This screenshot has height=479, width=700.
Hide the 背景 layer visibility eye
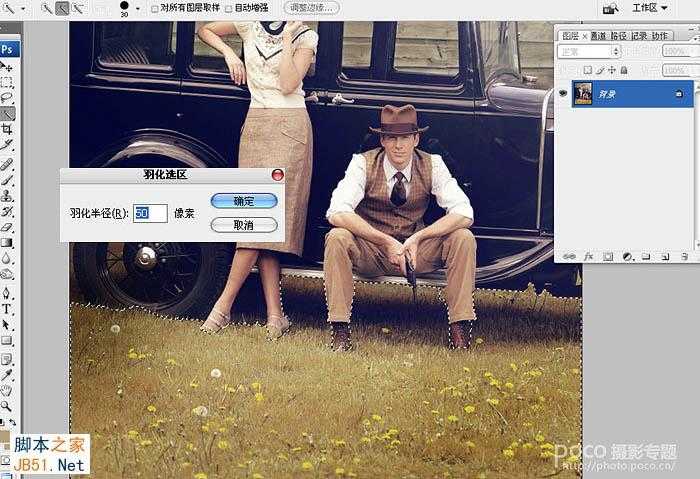(562, 93)
